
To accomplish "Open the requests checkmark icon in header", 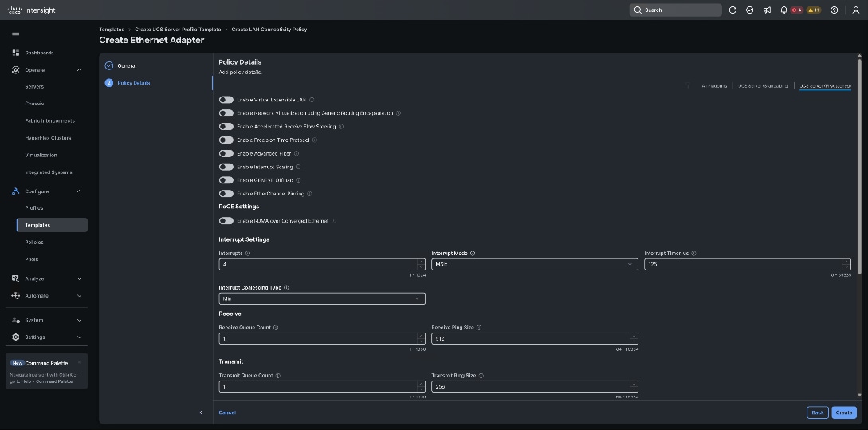I will [749, 10].
